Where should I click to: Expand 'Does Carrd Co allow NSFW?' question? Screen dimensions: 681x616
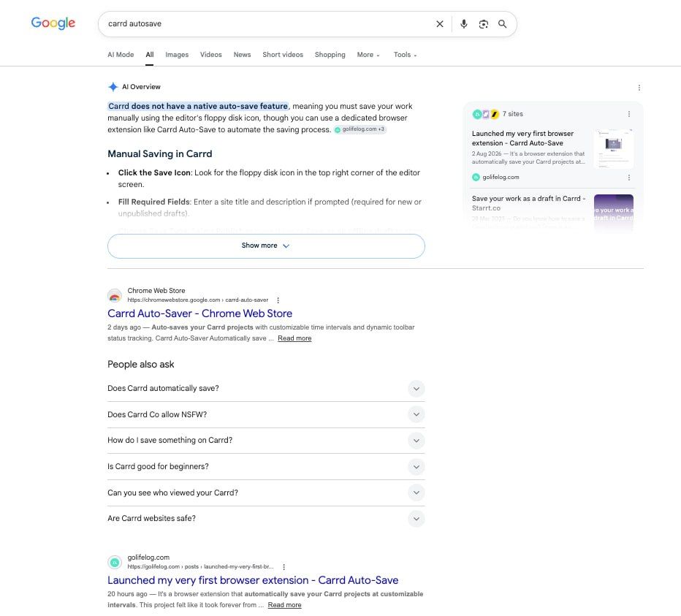(266, 414)
